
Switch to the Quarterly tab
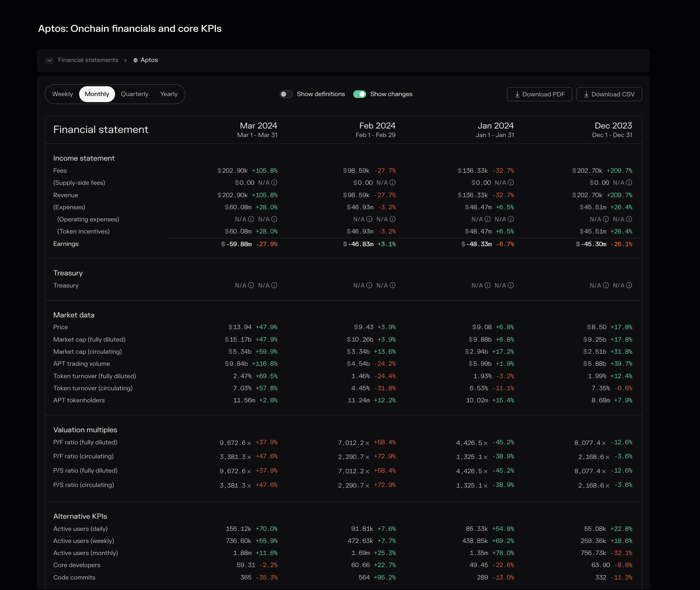(x=134, y=94)
